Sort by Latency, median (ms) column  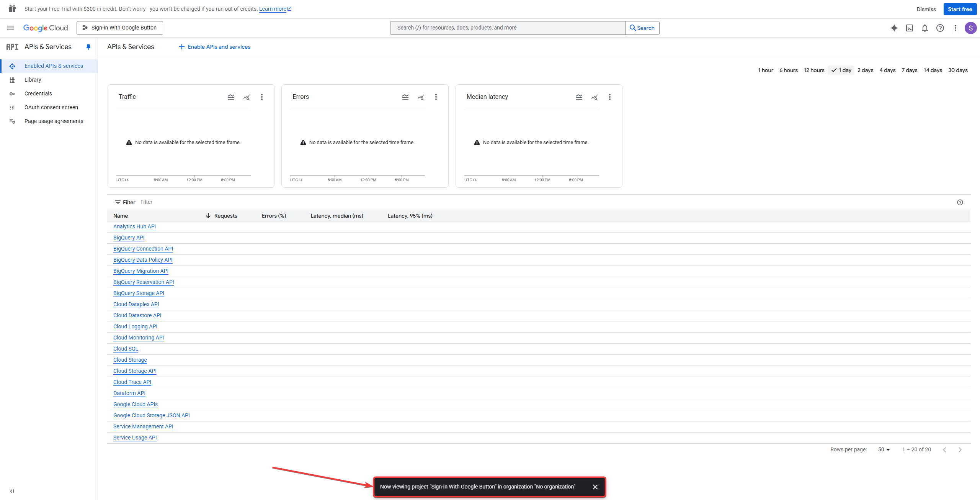point(337,216)
